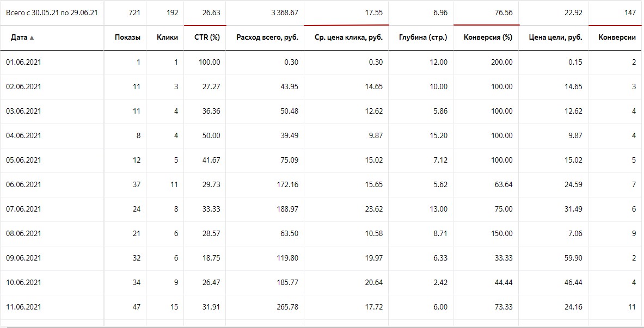Sort by Глубина (стр.) column
Viewport: 644px width, 328px height.
tap(422, 38)
